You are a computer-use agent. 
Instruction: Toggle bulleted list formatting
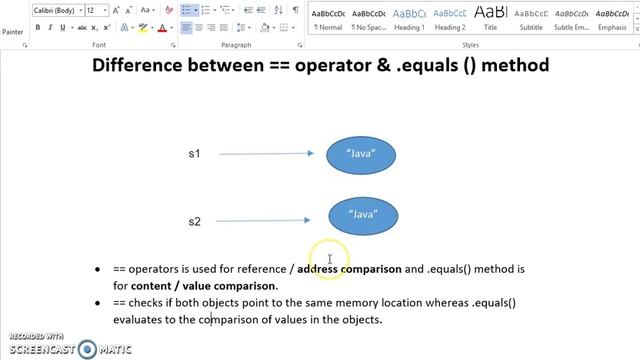coord(186,10)
